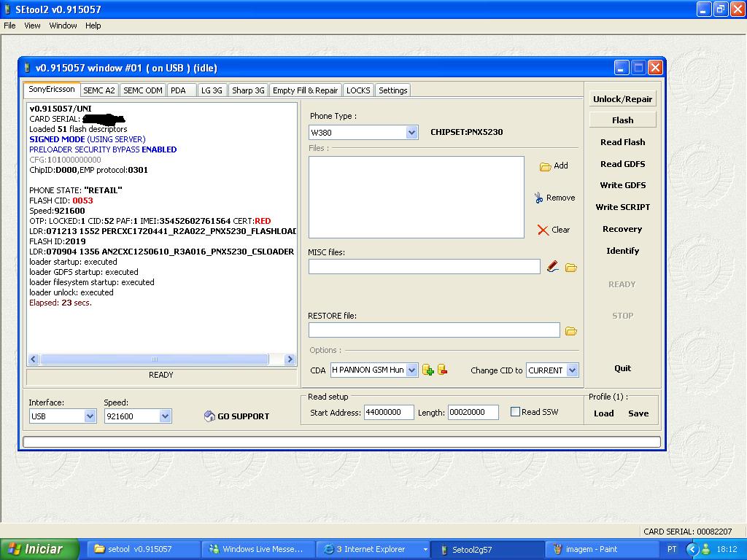Click the Write SCRIPT button
The image size is (747, 560).
[623, 207]
